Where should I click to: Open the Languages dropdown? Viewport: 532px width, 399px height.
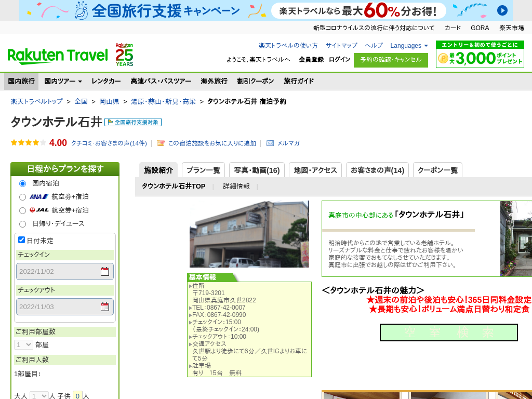pyautogui.click(x=409, y=46)
